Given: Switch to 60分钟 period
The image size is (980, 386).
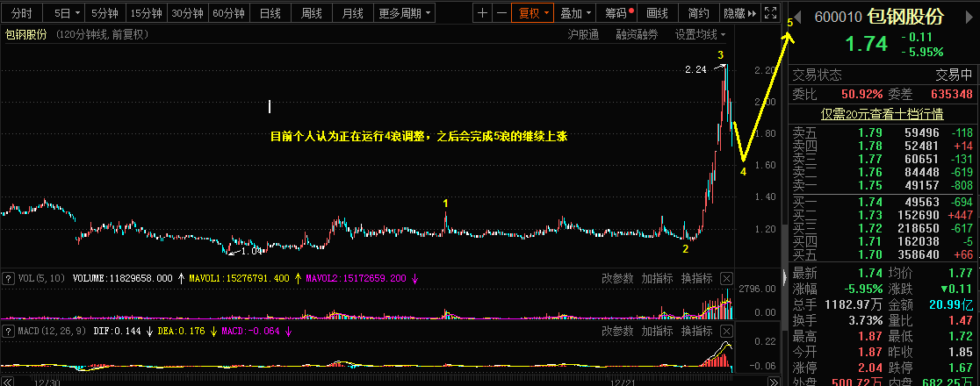Looking at the screenshot, I should click(228, 12).
